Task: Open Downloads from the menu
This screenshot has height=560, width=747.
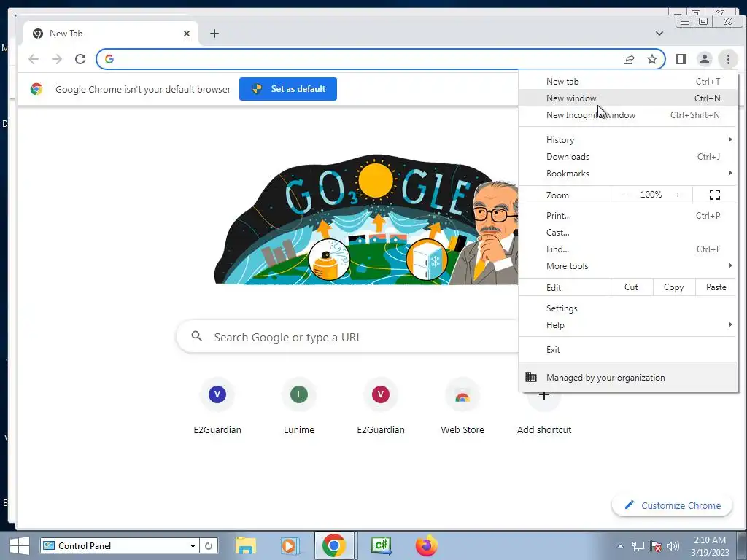Action: click(628, 157)
